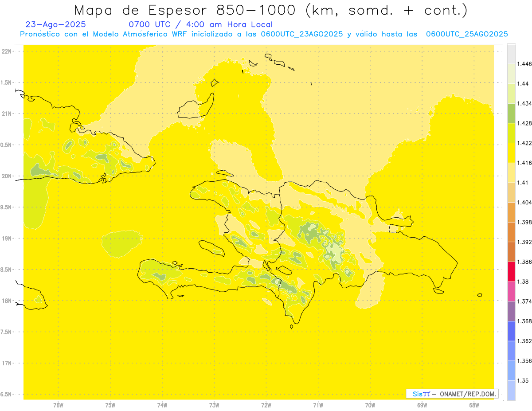Pick the dark green legend swatch below 1.434
Screen dimensions: 532x411
click(x=511, y=113)
